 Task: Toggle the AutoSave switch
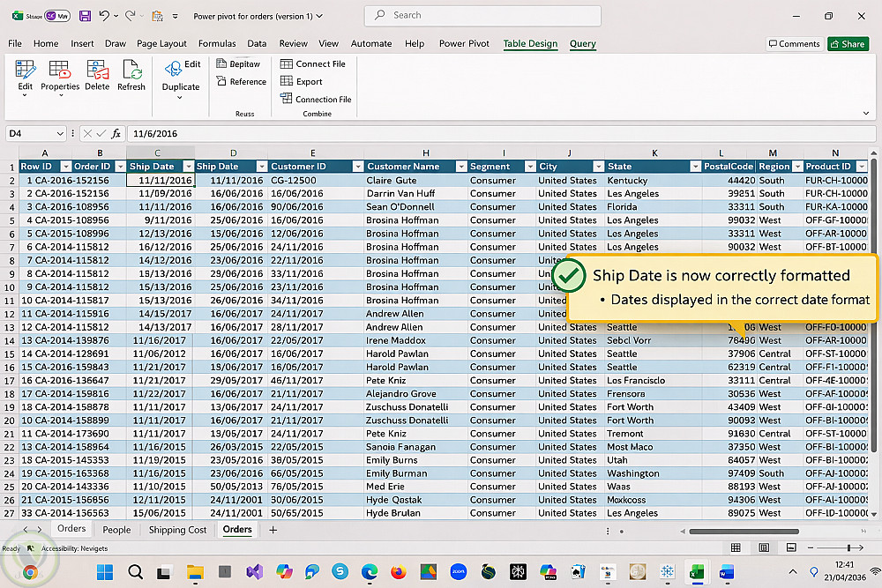(56, 16)
